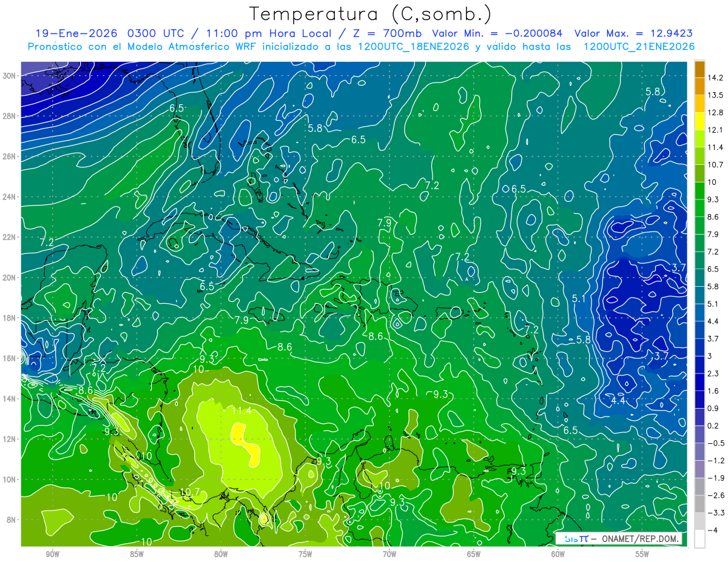Click the "Temperatura (C,somb.)" chart title
This screenshot has height=562, width=728.
(370, 15)
